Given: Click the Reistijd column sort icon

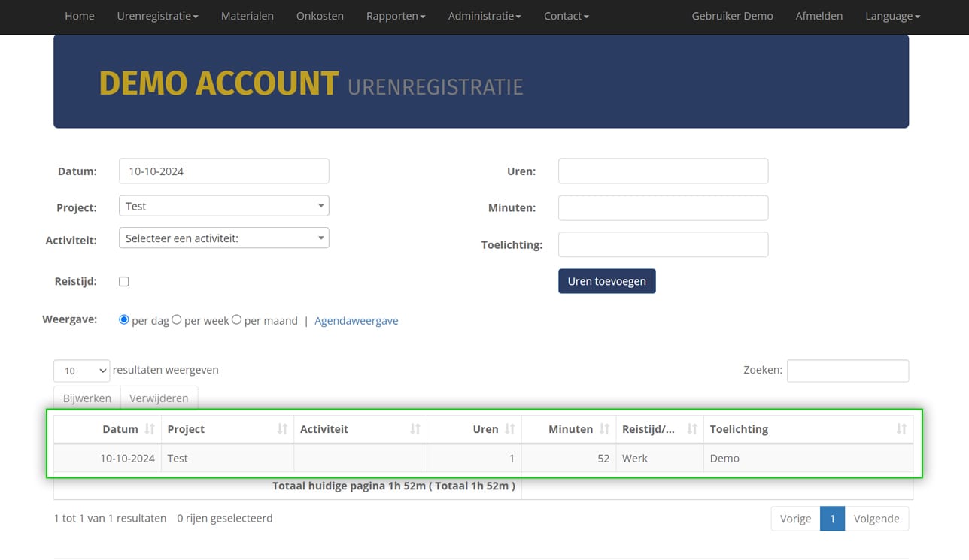Looking at the screenshot, I should [x=691, y=429].
